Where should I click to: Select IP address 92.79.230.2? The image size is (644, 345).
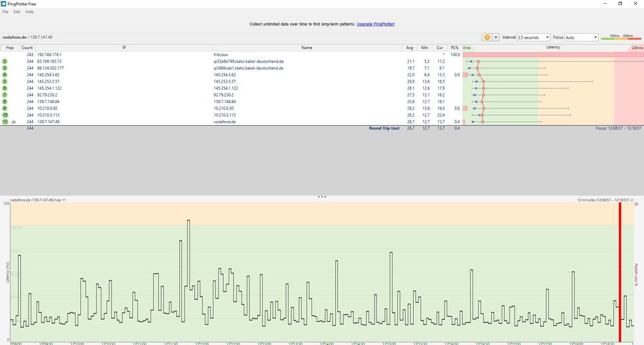coord(47,95)
